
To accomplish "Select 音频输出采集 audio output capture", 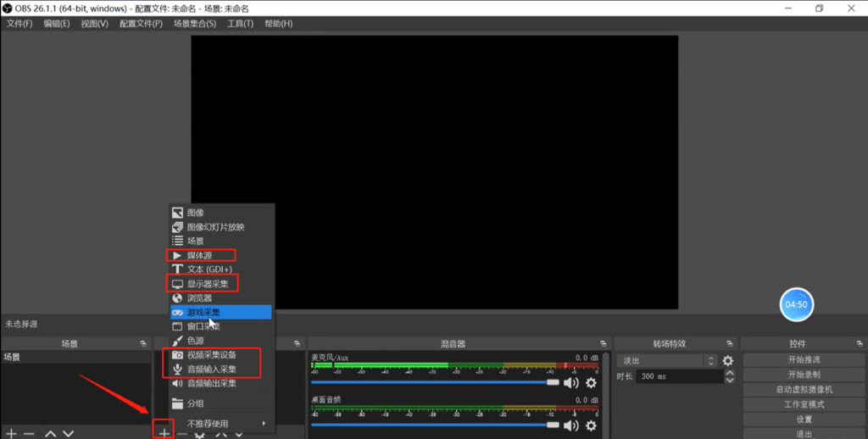I will pos(221,383).
